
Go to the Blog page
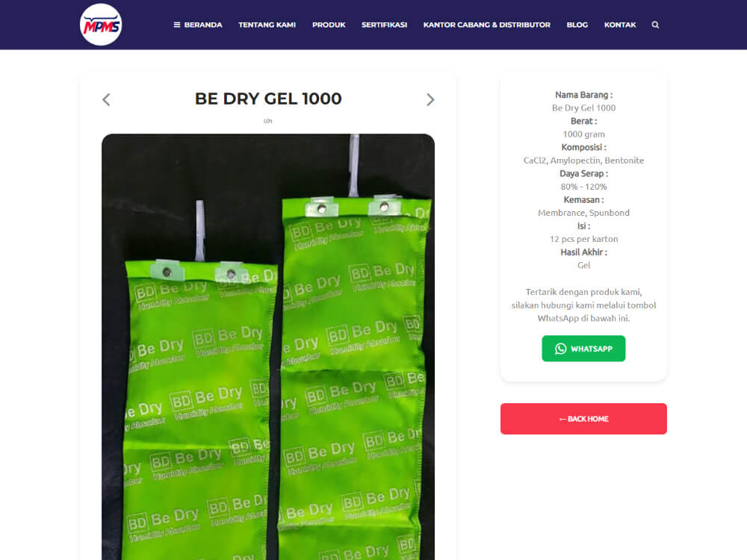[577, 25]
